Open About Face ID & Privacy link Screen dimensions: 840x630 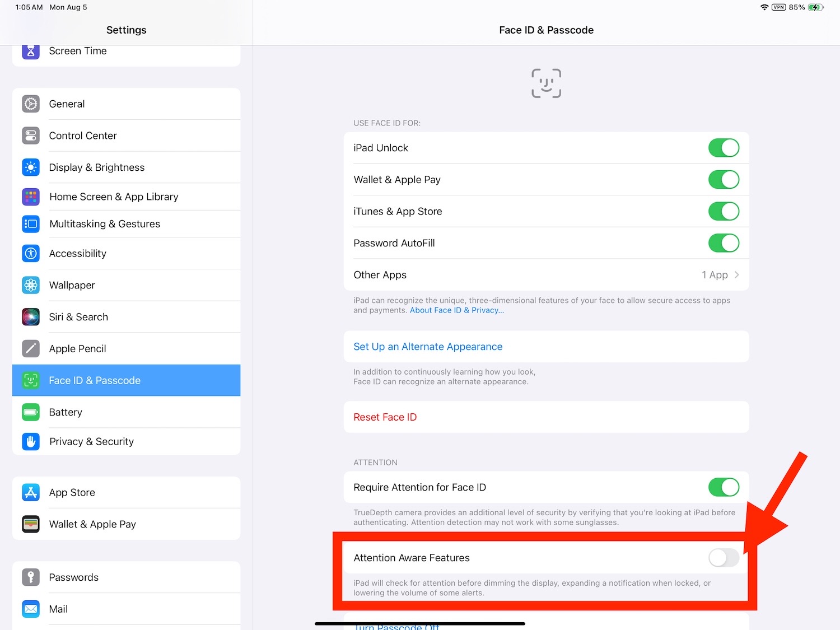pos(457,310)
